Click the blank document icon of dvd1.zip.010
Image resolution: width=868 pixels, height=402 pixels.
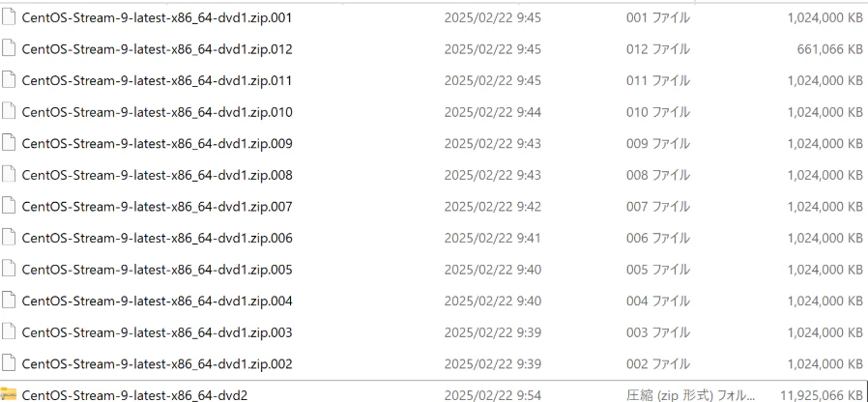pyautogui.click(x=9, y=112)
